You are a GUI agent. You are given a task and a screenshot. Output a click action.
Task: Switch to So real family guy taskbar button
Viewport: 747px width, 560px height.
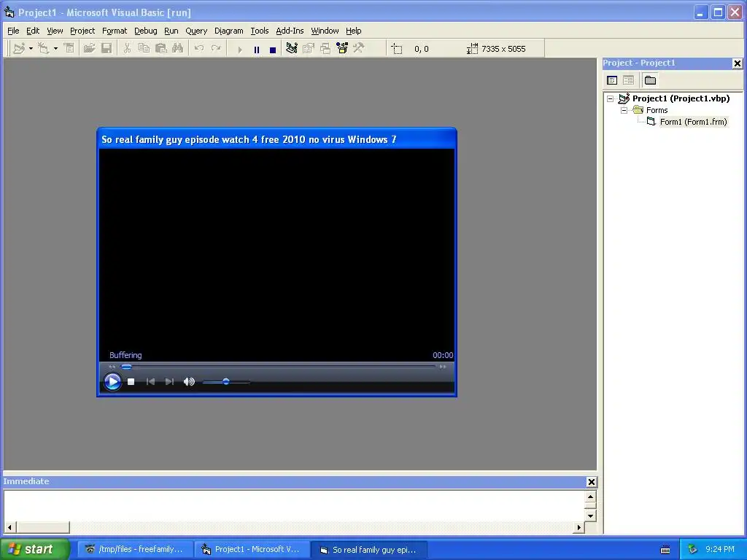tap(368, 550)
